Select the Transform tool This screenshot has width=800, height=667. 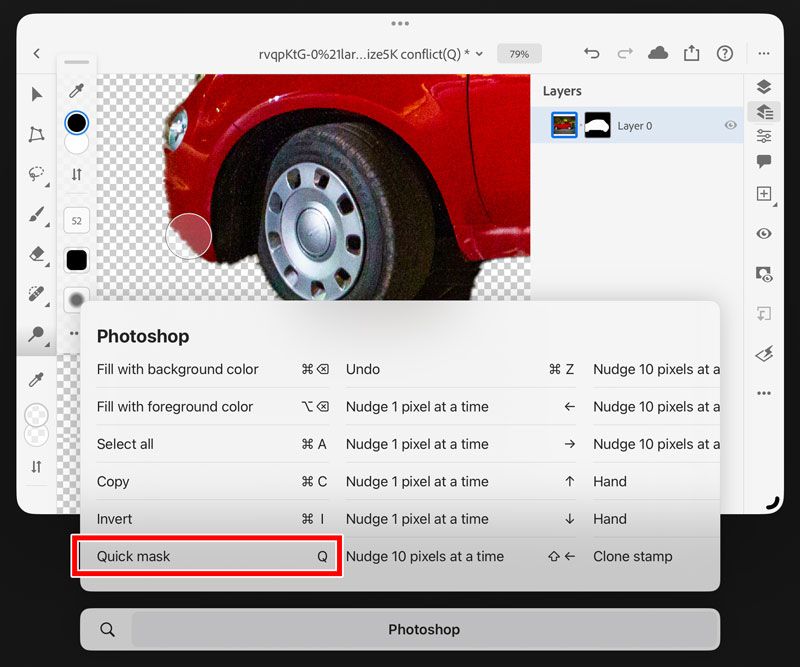coord(37,134)
